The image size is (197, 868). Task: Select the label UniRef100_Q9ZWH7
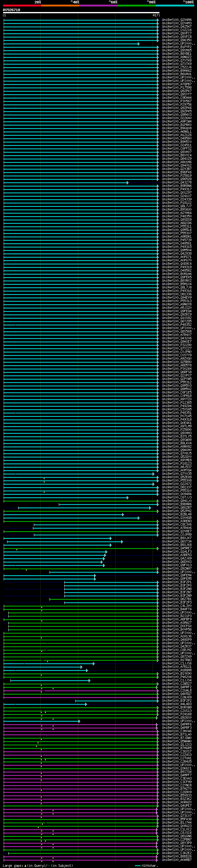coord(176,568)
